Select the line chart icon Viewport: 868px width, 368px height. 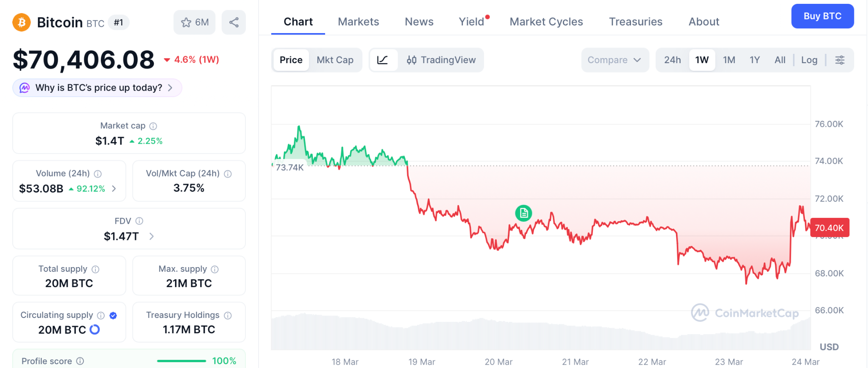(x=383, y=60)
